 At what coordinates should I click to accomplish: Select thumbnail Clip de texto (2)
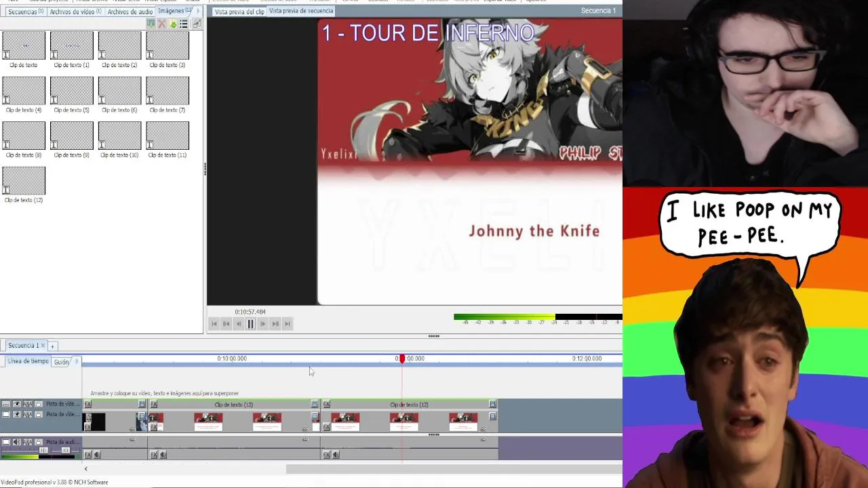119,45
